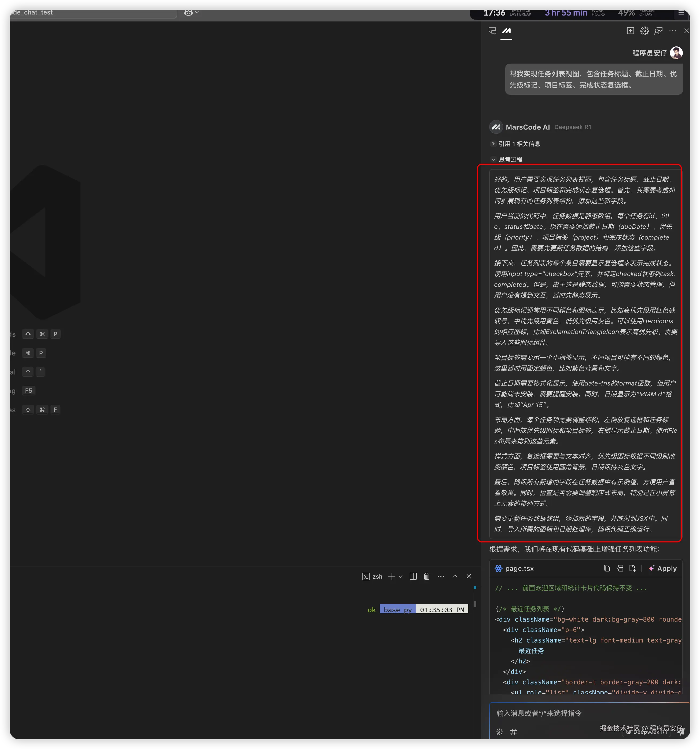
Task: Open new terminal profile dropdown arrow
Action: pyautogui.click(x=400, y=577)
